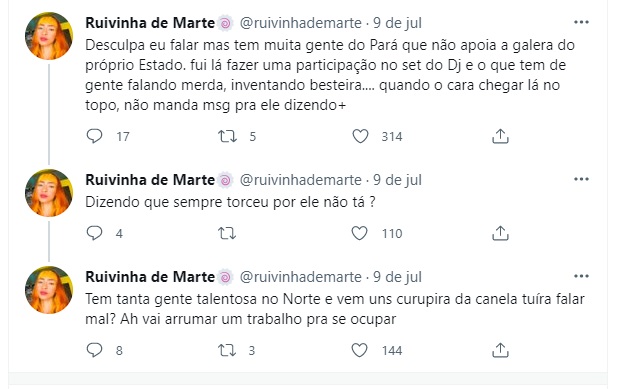Open more options menu on third tweet

581,276
